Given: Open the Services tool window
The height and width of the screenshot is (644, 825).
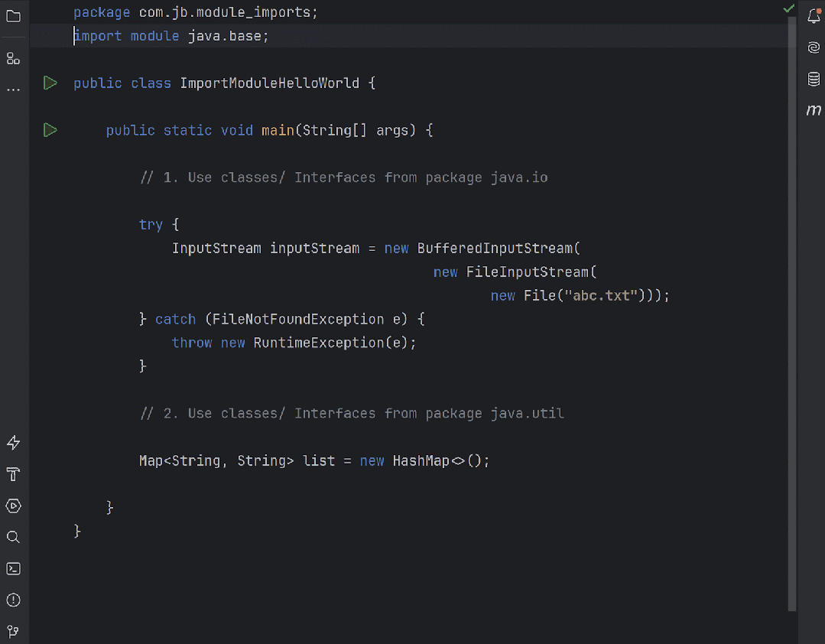Looking at the screenshot, I should pos(13,506).
